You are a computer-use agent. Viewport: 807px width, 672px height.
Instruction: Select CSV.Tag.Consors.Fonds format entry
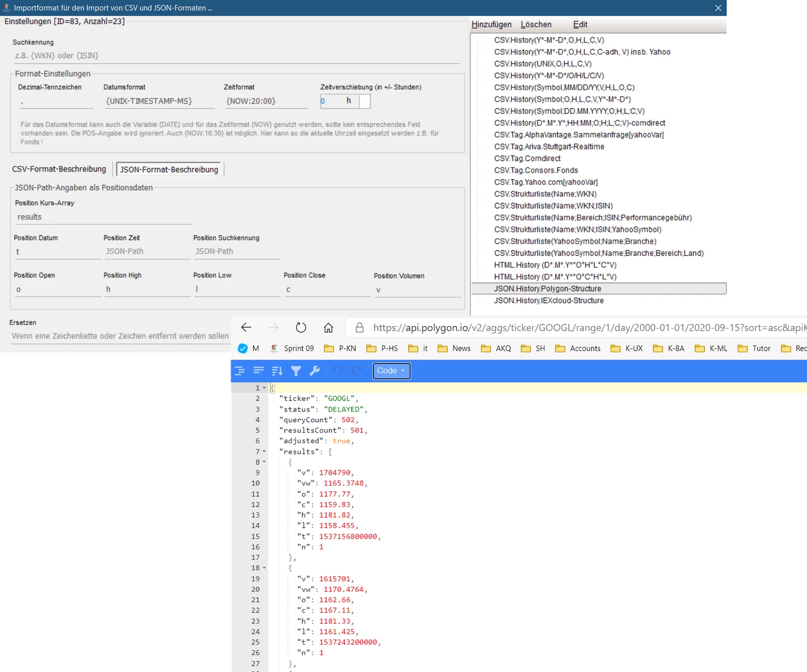tap(536, 170)
